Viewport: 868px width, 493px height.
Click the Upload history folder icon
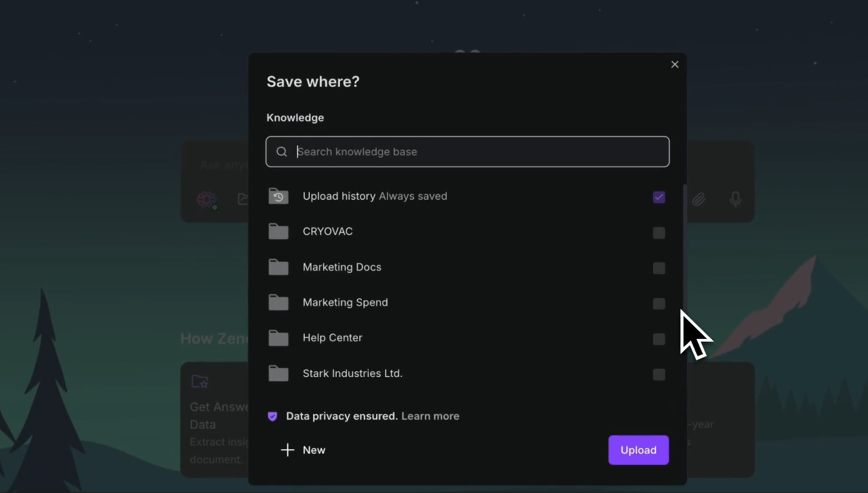pos(278,196)
